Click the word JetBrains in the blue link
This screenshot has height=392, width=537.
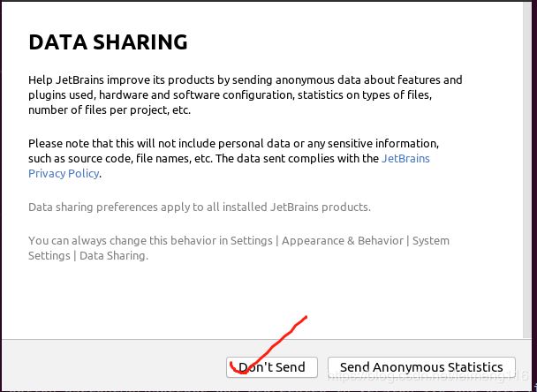[x=405, y=159]
